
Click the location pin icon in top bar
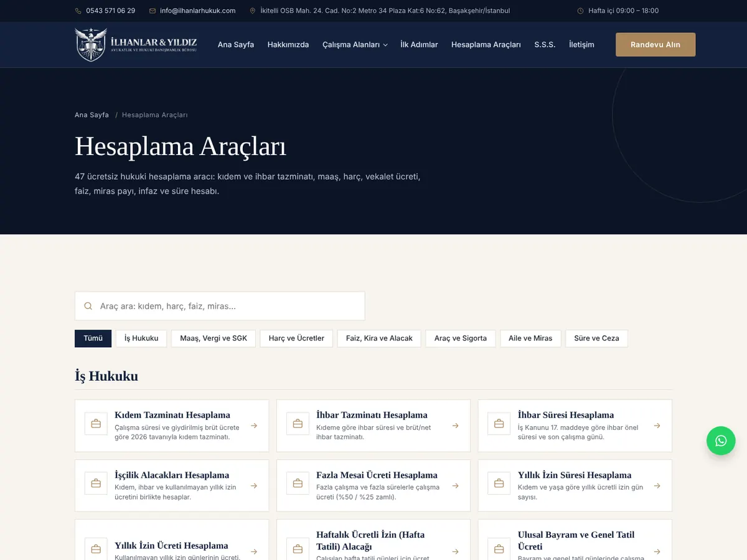point(253,11)
